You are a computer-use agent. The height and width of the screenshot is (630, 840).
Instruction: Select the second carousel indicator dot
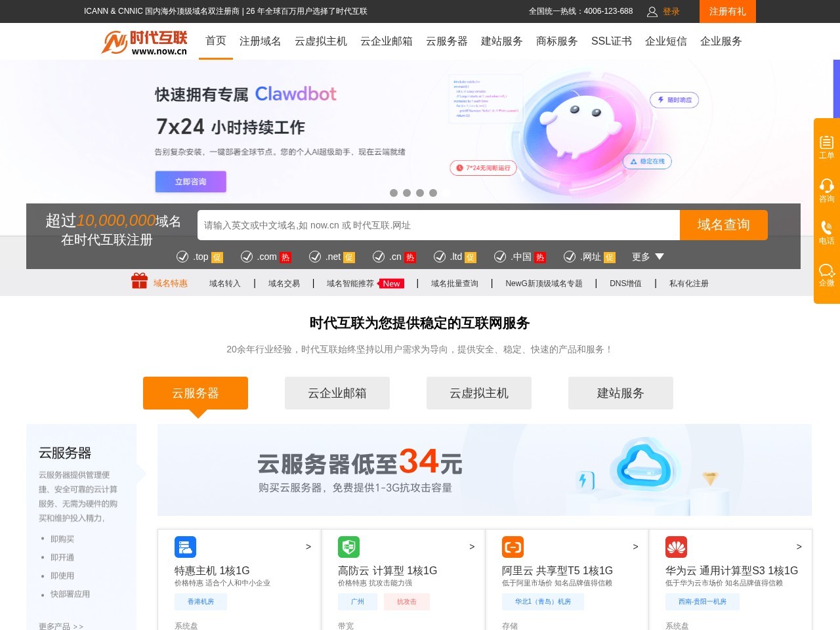click(x=407, y=193)
